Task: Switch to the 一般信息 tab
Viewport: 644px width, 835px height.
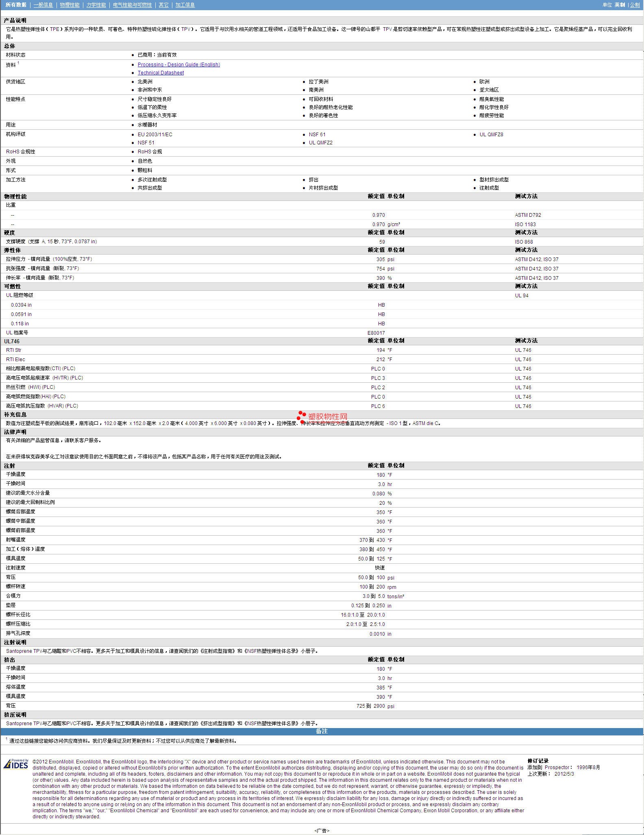Action: (43, 5)
